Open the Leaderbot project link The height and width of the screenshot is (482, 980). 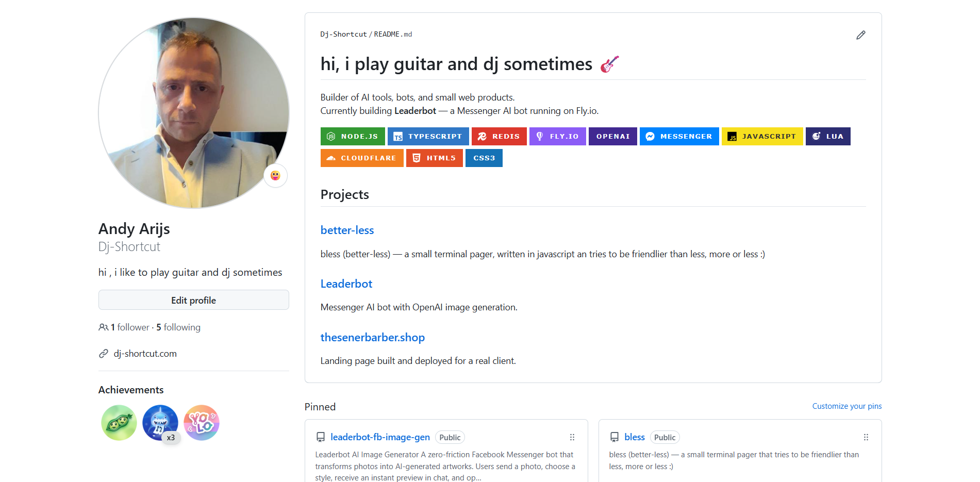346,284
